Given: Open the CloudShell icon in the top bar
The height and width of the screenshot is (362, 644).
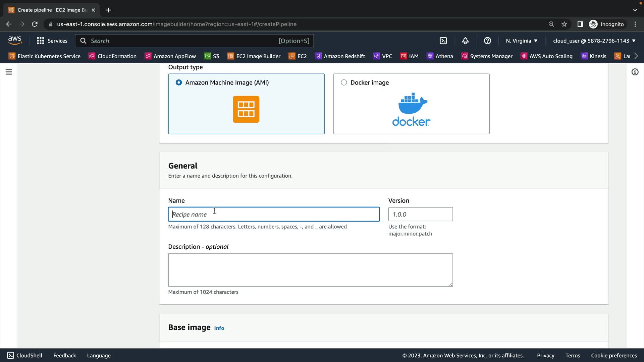Looking at the screenshot, I should 443,41.
